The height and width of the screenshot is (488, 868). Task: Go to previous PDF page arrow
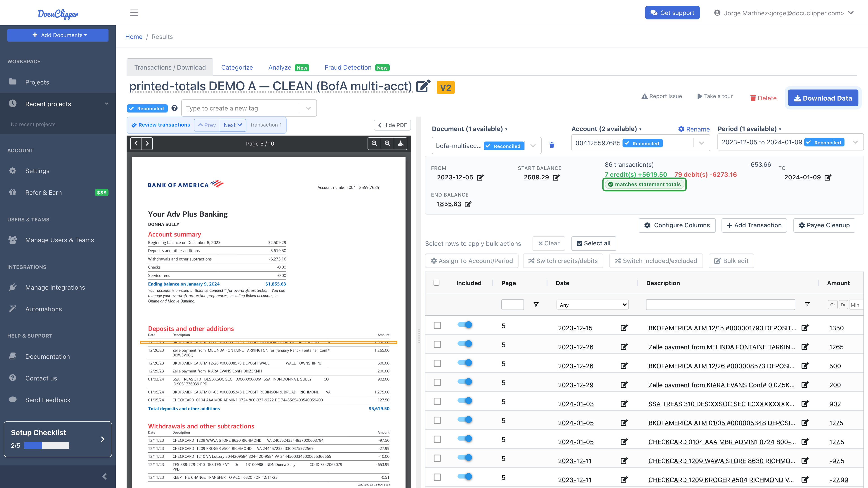point(136,143)
